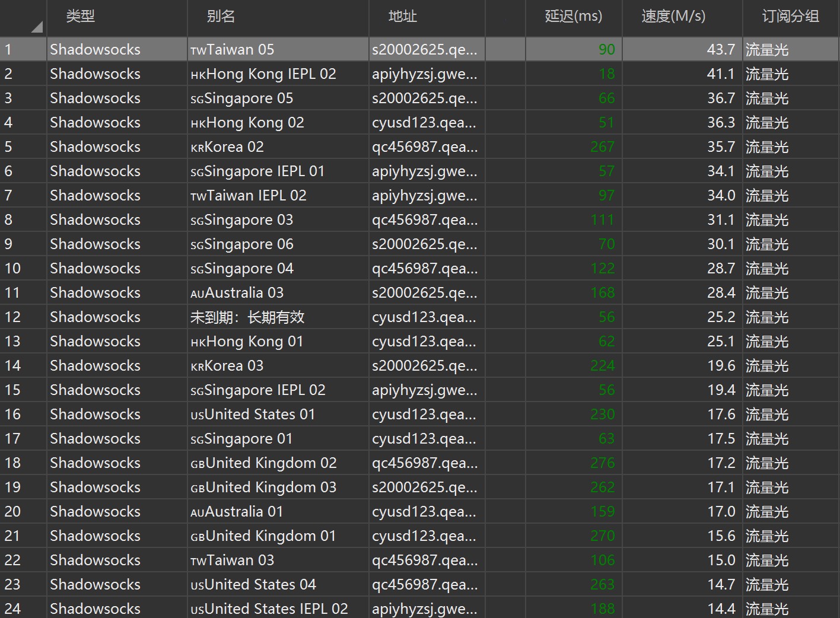Click the select-all corner triangle in header
840x618 pixels.
point(37,26)
